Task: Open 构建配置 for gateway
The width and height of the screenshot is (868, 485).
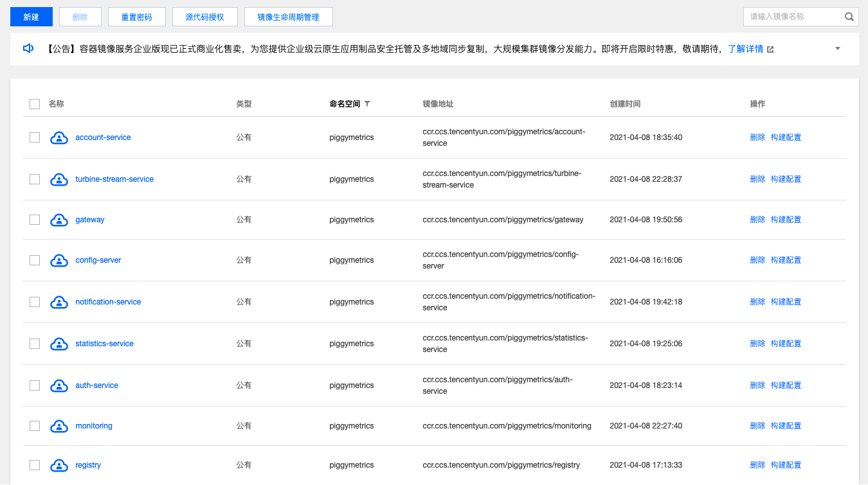Action: coord(786,220)
